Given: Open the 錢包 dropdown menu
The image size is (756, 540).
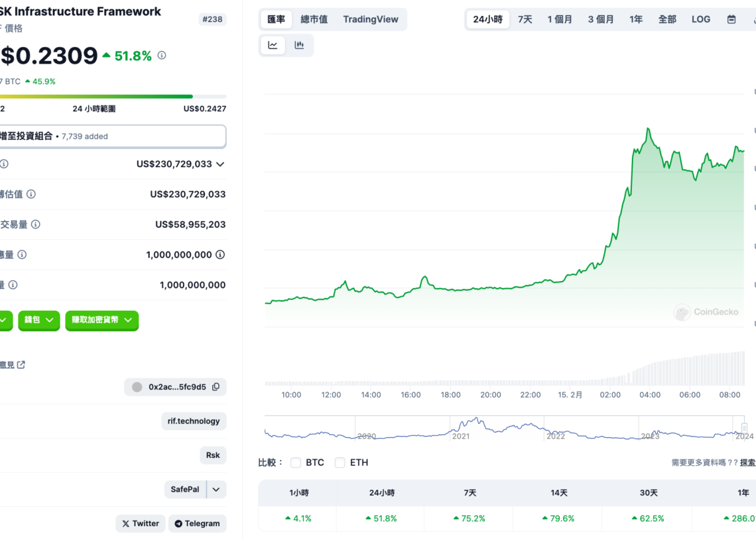Looking at the screenshot, I should click(38, 320).
